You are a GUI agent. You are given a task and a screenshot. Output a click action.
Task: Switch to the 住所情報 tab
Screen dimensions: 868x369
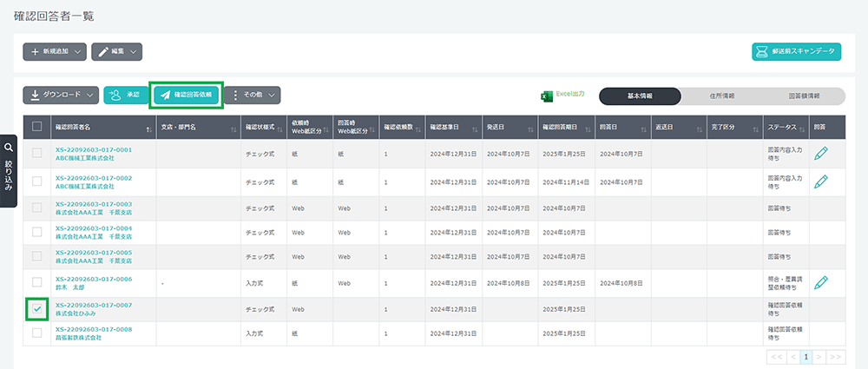pyautogui.click(x=722, y=96)
